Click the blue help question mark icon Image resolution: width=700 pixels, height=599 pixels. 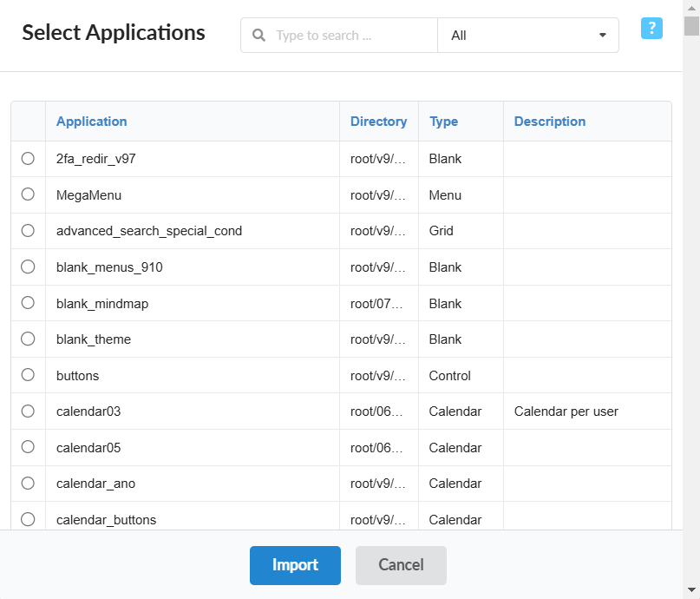click(x=651, y=29)
